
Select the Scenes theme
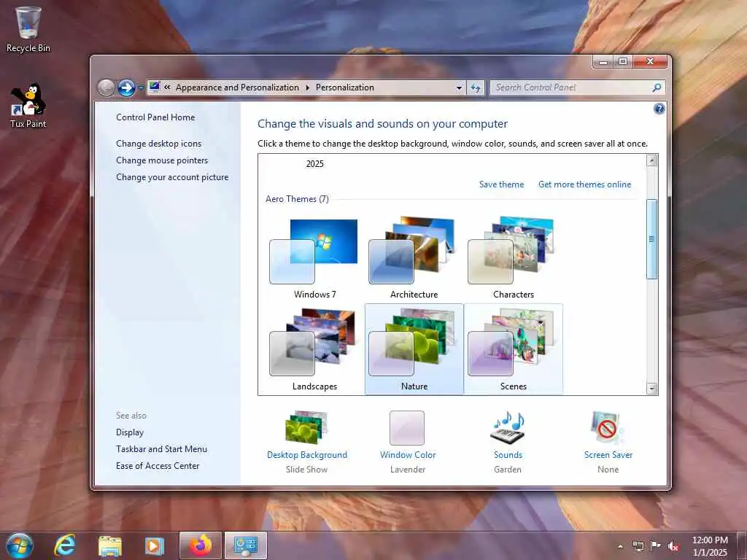pyautogui.click(x=513, y=349)
